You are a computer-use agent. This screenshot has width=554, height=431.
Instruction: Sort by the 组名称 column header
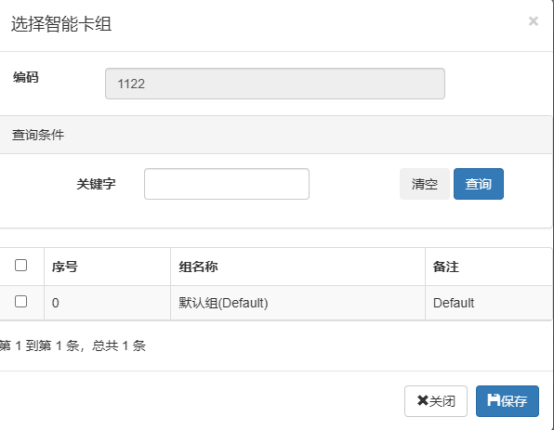coord(198,267)
